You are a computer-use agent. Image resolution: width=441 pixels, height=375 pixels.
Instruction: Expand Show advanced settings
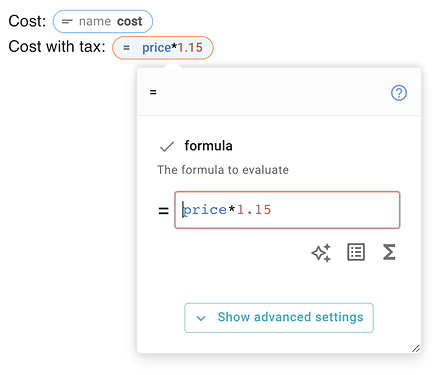click(279, 318)
